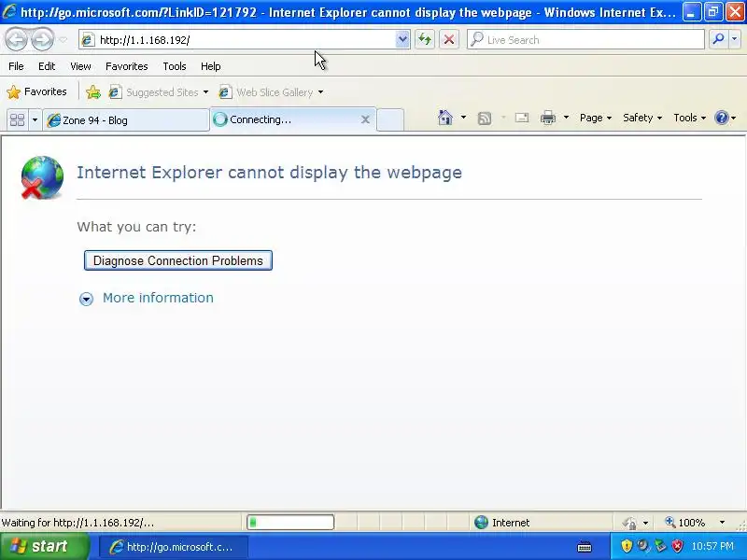Viewport: 747px width, 560px height.
Task: Click Add to Favorites Bar icon
Action: (x=93, y=91)
